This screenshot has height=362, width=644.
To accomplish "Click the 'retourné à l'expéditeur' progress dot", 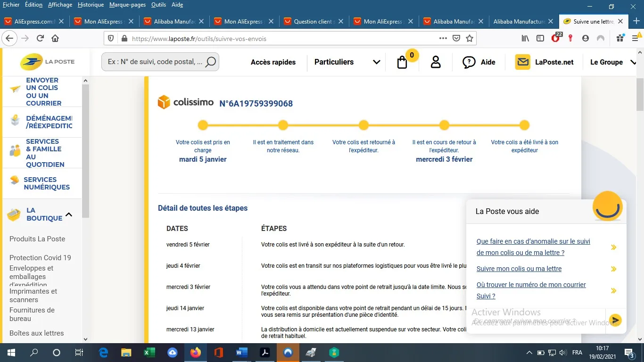I will pos(363,125).
